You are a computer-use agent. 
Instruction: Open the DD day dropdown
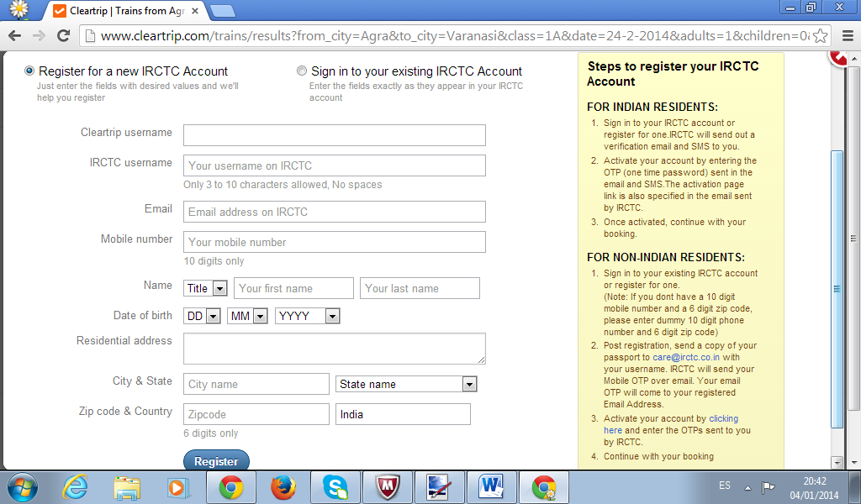(202, 316)
